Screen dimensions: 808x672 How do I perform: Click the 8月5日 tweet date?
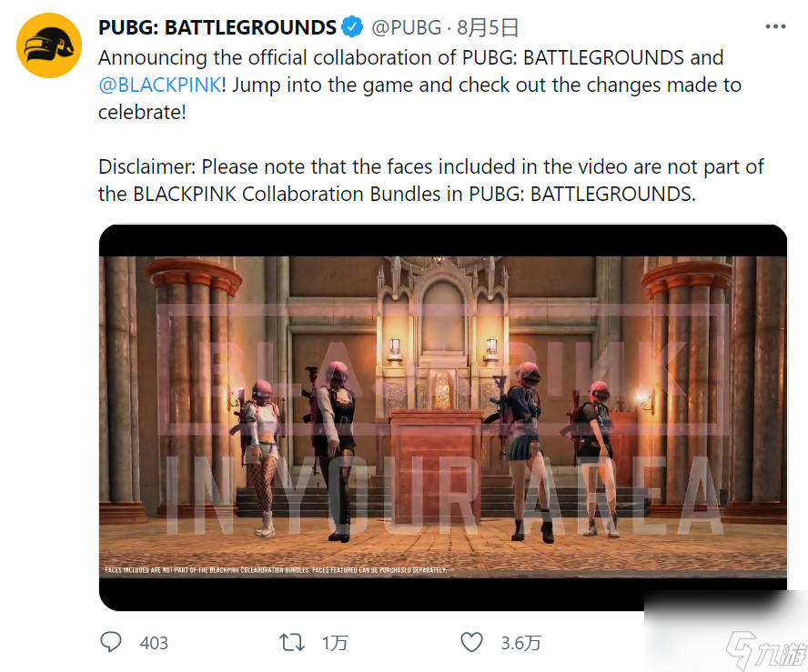[x=488, y=27]
